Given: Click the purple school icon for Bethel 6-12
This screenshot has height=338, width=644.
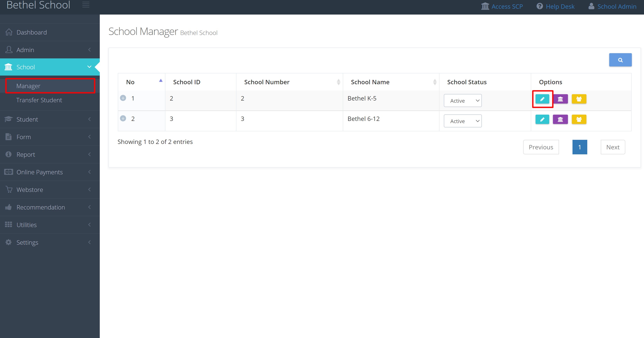Looking at the screenshot, I should [x=560, y=120].
